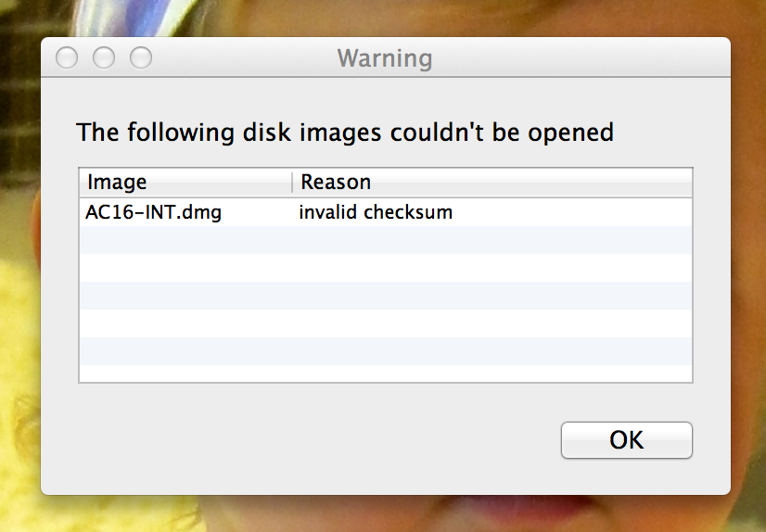Viewport: 766px width, 532px height.
Task: Zoom the Warning window
Action: 141,57
